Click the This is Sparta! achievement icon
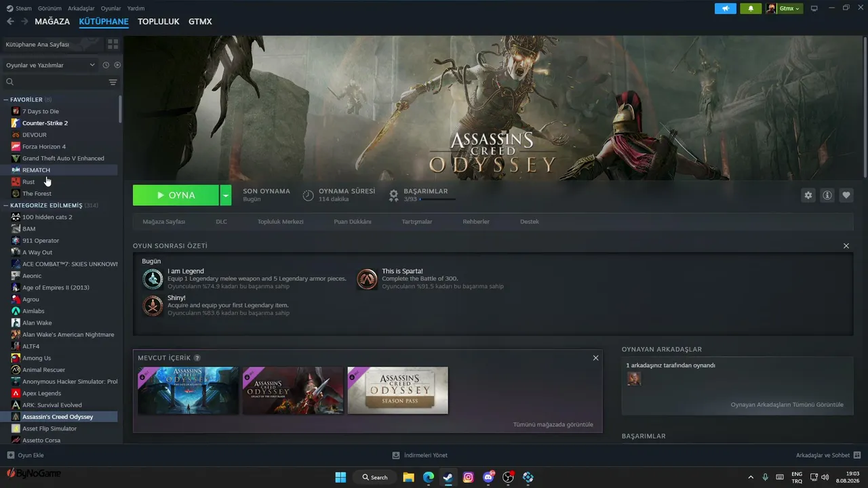Image resolution: width=868 pixels, height=488 pixels. [x=367, y=279]
